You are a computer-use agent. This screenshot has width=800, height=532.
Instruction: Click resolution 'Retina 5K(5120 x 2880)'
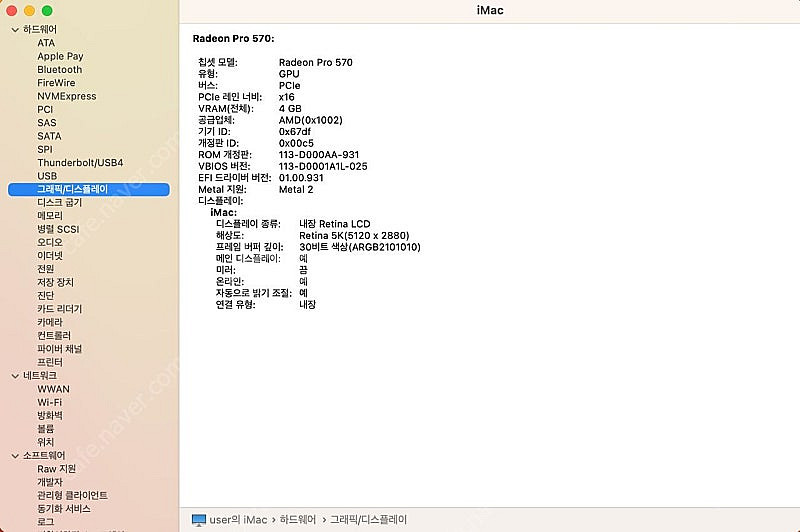click(x=354, y=235)
